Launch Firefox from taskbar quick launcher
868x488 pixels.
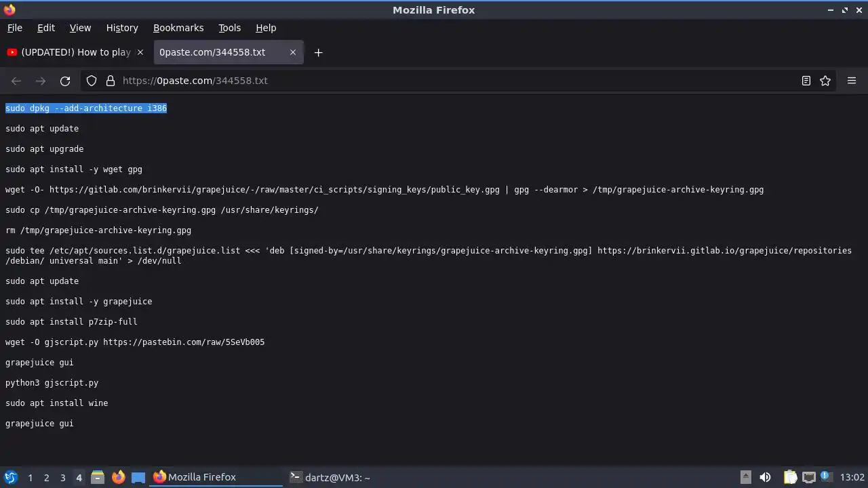[118, 477]
